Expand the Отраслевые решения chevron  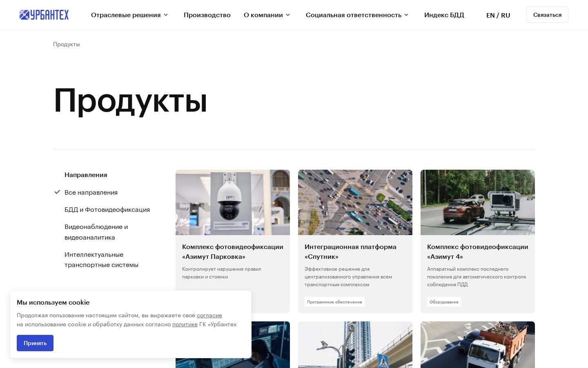point(166,15)
